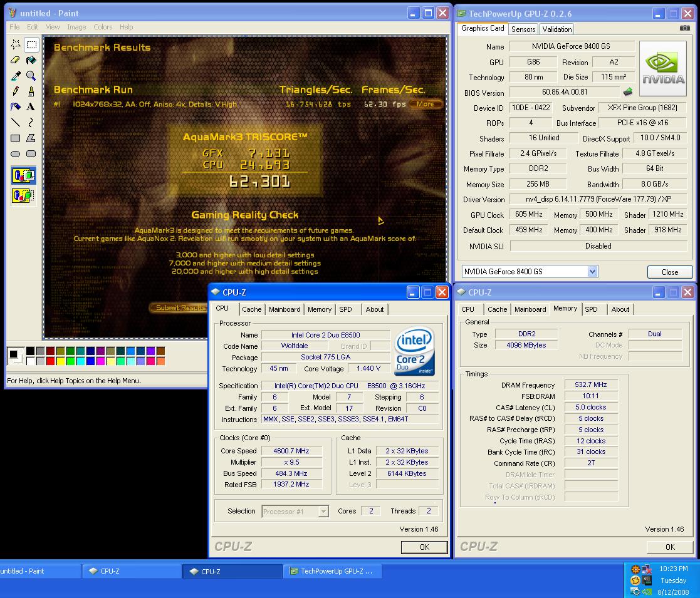This screenshot has width=700, height=598.
Task: Click the taskbar clock showing 10:23 PM
Action: (673, 569)
